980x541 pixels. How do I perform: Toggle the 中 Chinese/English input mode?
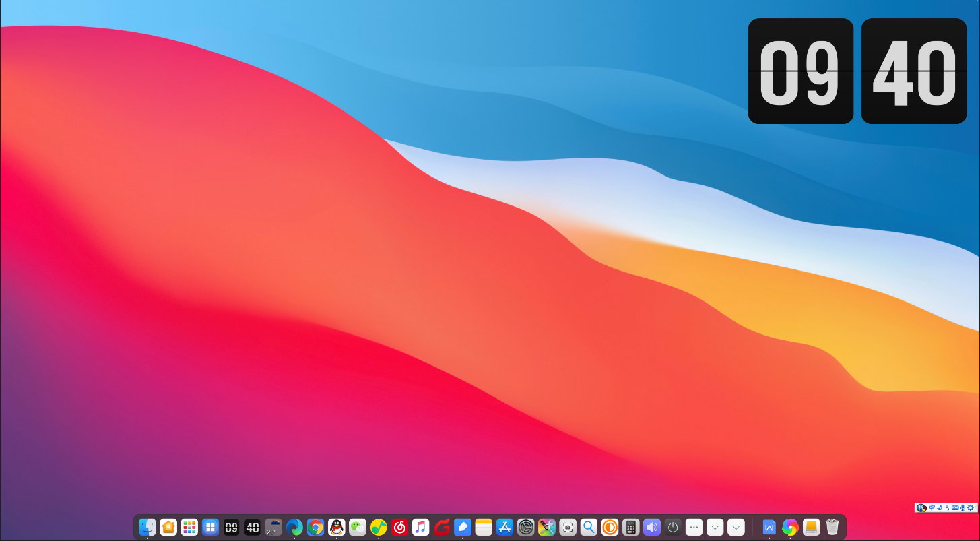coord(932,507)
